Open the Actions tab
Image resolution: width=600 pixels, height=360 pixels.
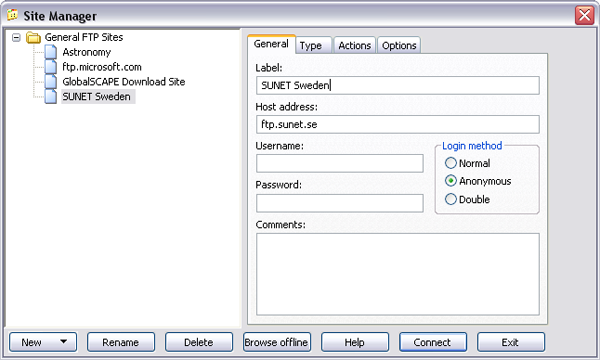pos(355,46)
